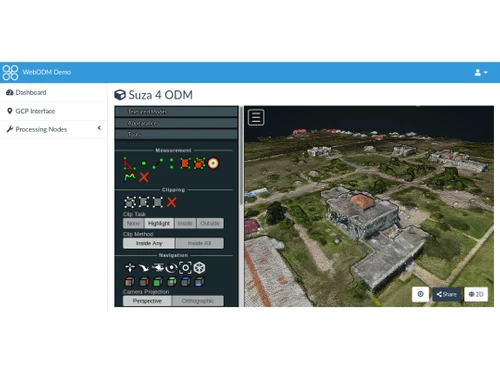500x375 pixels.
Task: Set Clip Task to Outside
Action: point(210,223)
